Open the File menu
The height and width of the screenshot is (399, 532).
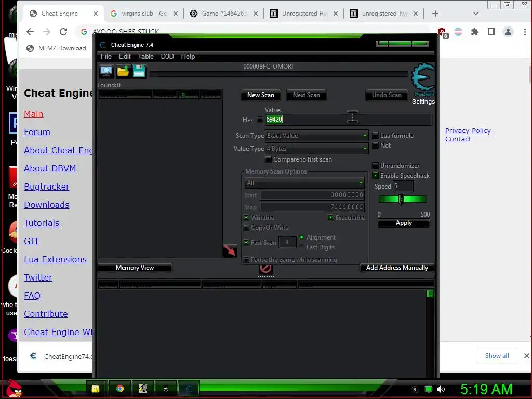click(x=106, y=56)
